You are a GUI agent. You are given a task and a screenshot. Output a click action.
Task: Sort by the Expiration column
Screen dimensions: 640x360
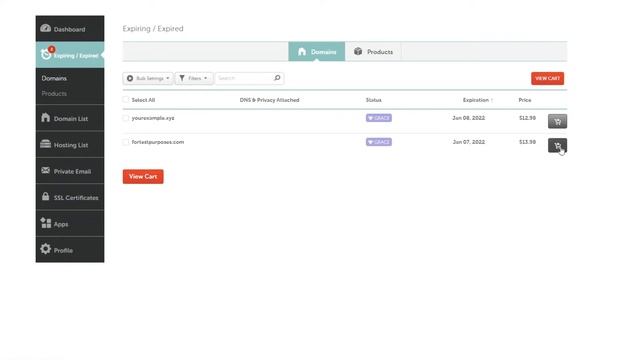[478, 100]
